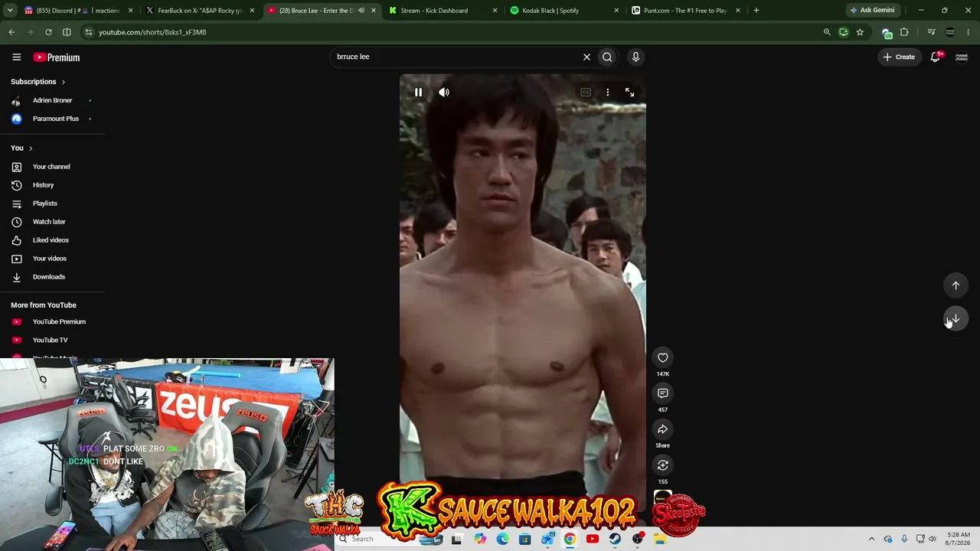The width and height of the screenshot is (980, 551).
Task: Close the Kick Dashboard tab
Action: pyautogui.click(x=495, y=11)
